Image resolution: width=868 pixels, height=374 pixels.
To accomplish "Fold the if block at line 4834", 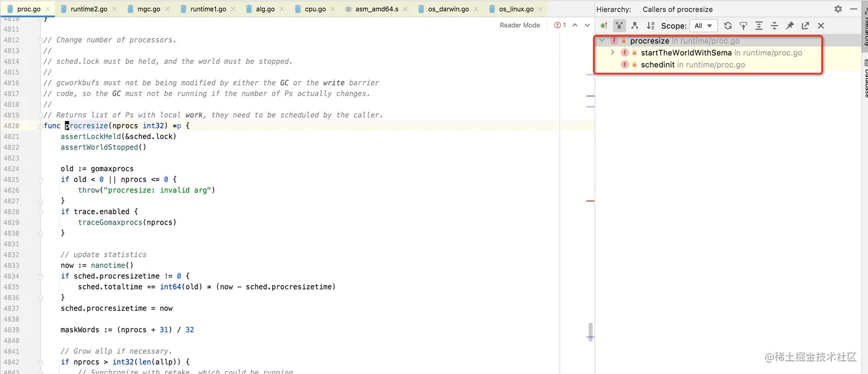I will pos(40,276).
